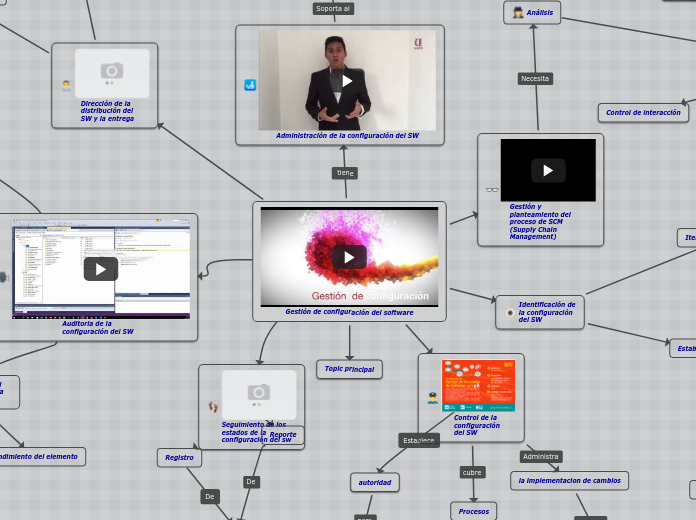Screen dimensions: 696x520
Task: Select the Reporte node
Action: point(283,435)
